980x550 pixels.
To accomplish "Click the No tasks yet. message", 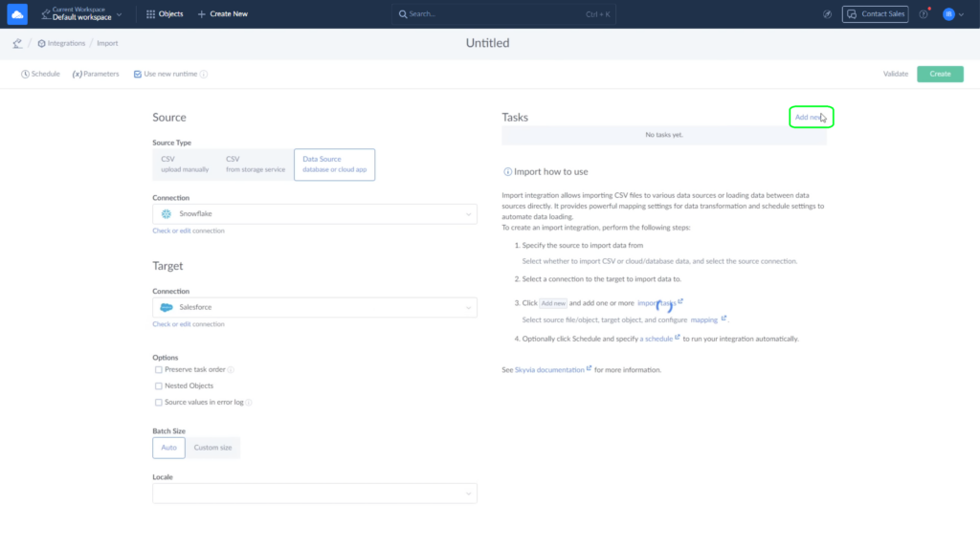I will [664, 135].
